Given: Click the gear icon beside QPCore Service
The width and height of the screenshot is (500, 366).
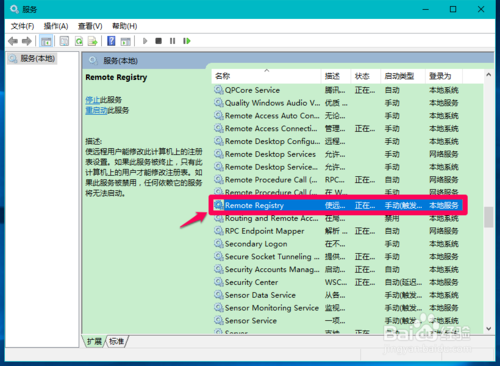Looking at the screenshot, I should pos(219,90).
